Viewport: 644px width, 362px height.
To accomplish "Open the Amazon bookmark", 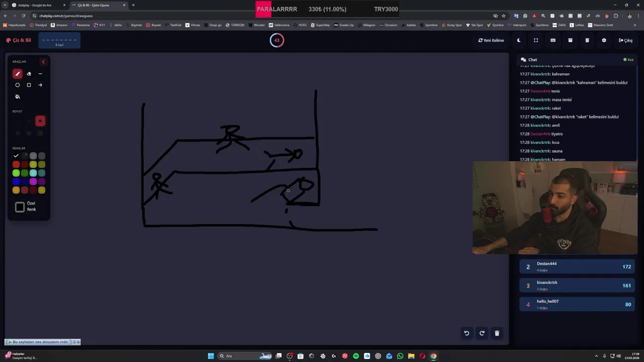I will point(59,25).
